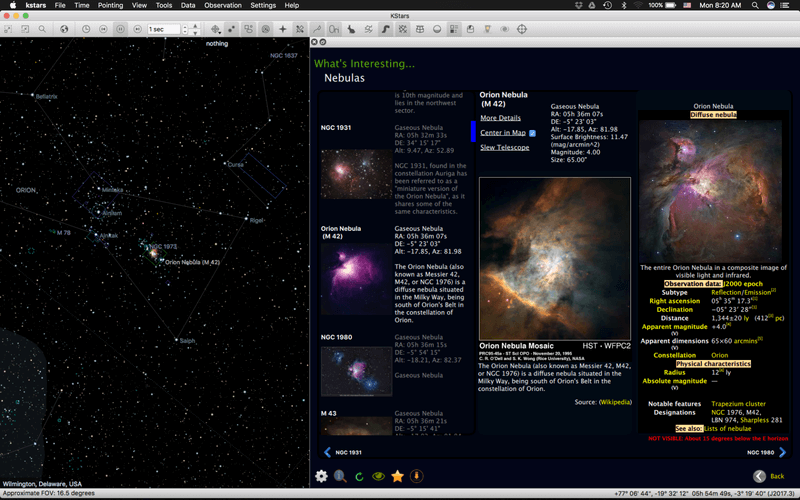The width and height of the screenshot is (800, 500).
Task: Click the orange download icon
Action: coord(416,476)
